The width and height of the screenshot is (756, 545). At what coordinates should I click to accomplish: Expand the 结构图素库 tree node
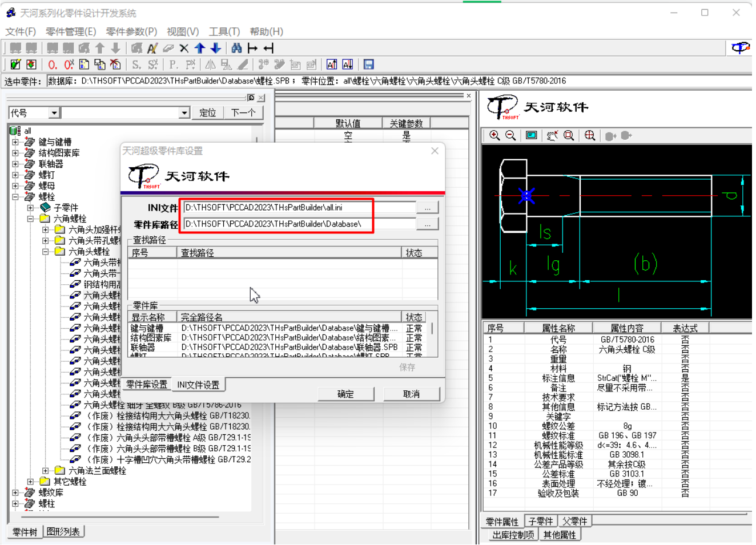pyautogui.click(x=15, y=153)
